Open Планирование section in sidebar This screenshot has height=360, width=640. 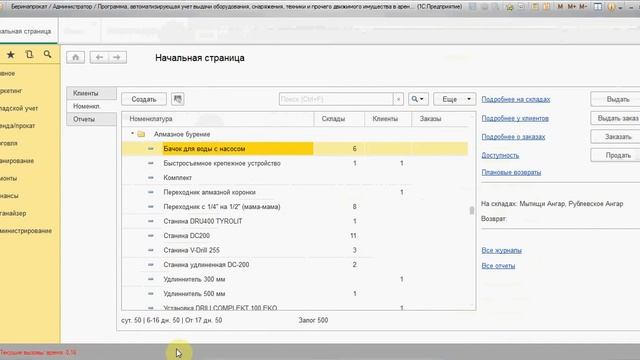click(x=17, y=161)
